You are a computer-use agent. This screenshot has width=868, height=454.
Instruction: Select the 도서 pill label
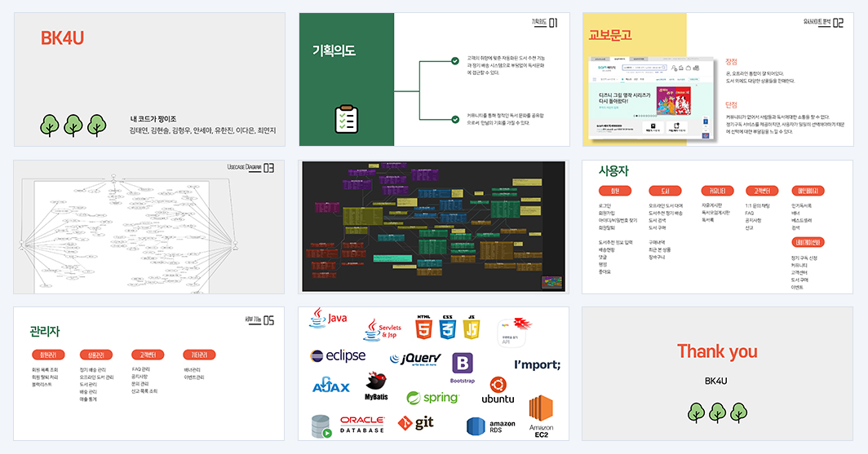click(665, 191)
